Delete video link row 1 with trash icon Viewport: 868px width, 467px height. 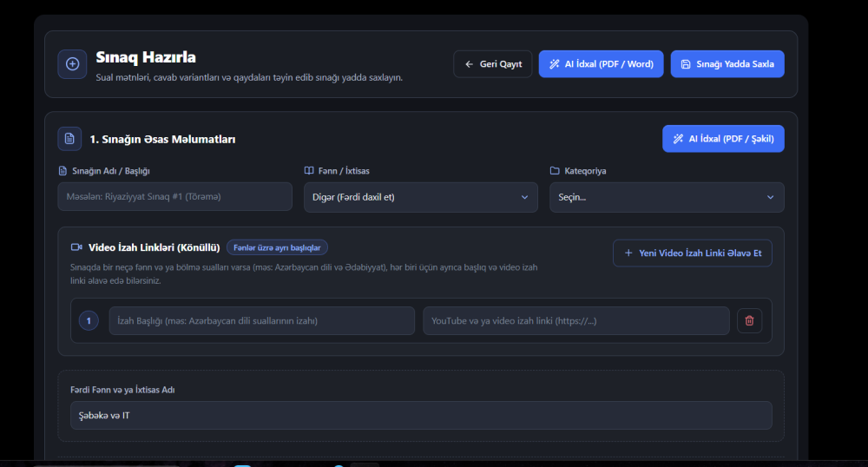pos(750,321)
